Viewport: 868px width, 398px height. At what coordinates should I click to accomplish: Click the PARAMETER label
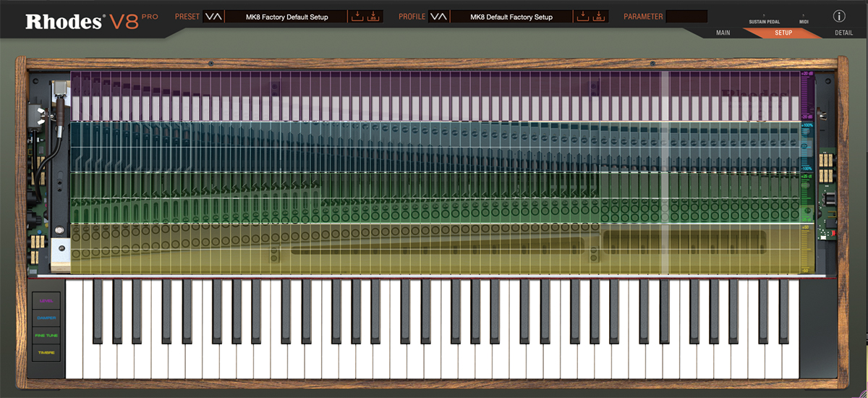[643, 17]
